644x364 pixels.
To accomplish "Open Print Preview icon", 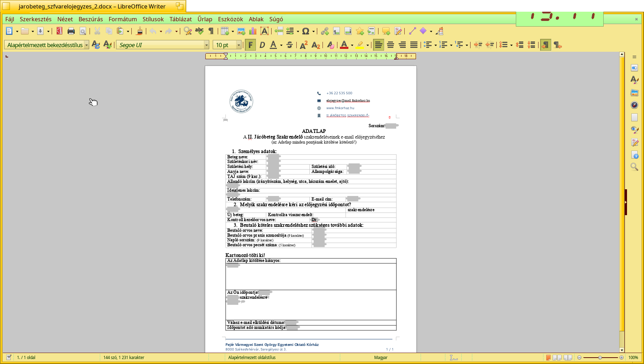I will pyautogui.click(x=83, y=31).
